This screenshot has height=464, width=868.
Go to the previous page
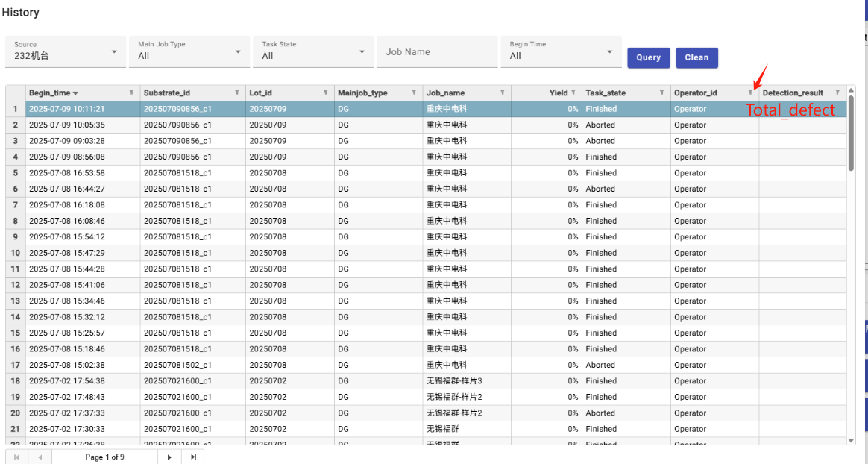pos(40,457)
